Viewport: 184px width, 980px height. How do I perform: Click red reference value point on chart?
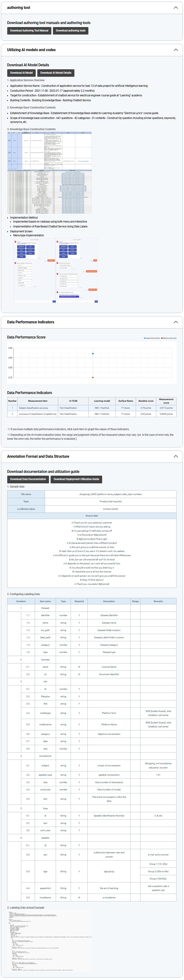(93, 377)
